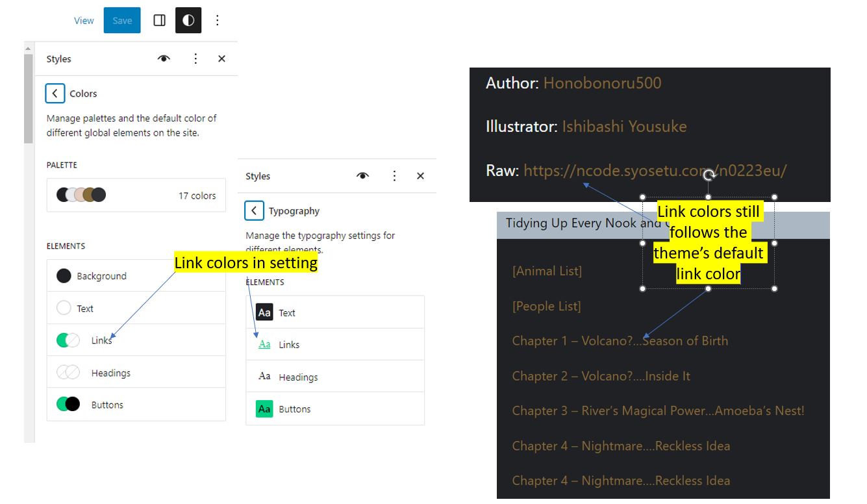
Task: Open Chapter 2 Volcano Inside It
Action: pyautogui.click(x=601, y=376)
